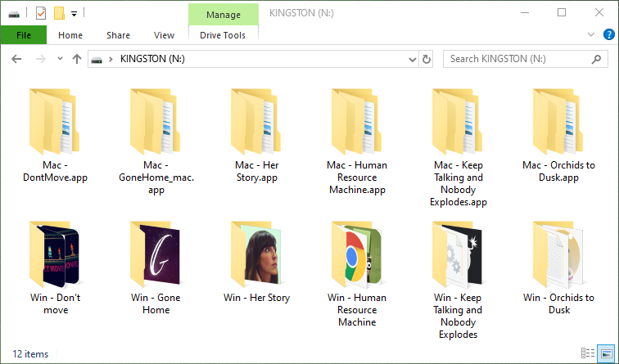619x364 pixels.
Task: Click the 'Mac - Orchids to Dusk.app' file name
Action: click(558, 171)
